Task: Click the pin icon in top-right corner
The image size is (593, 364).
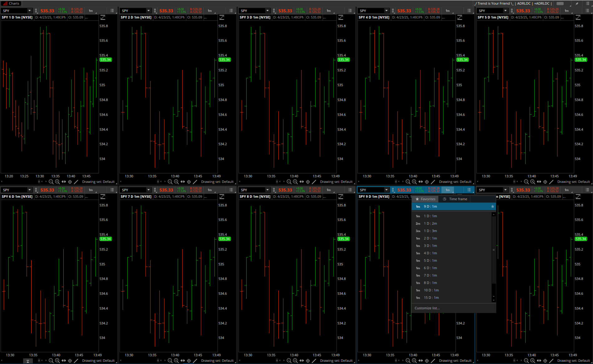Action: pos(577,3)
